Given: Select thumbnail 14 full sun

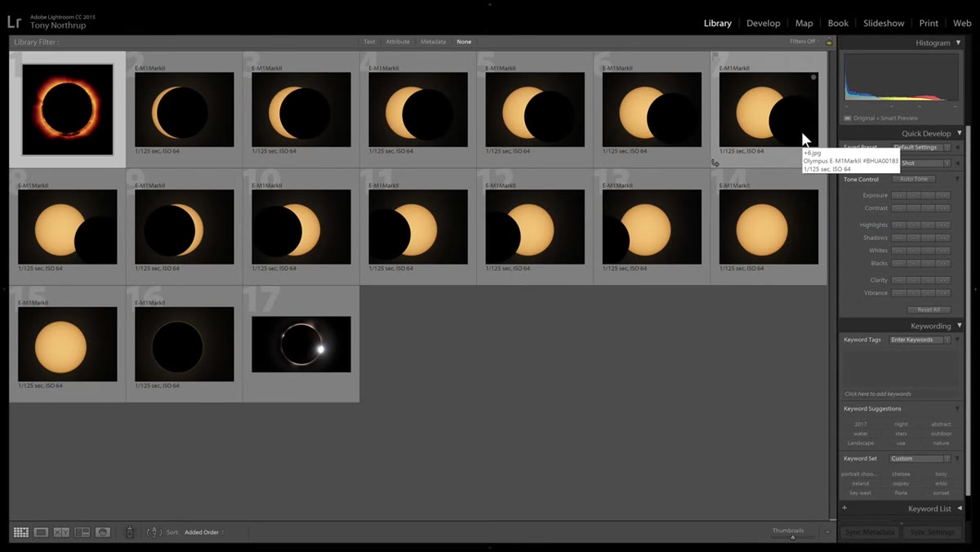Looking at the screenshot, I should pyautogui.click(x=768, y=227).
